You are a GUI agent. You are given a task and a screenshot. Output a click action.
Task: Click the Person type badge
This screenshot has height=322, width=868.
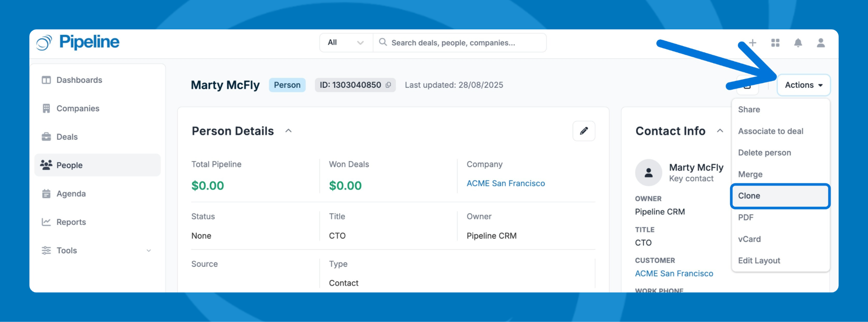[287, 85]
